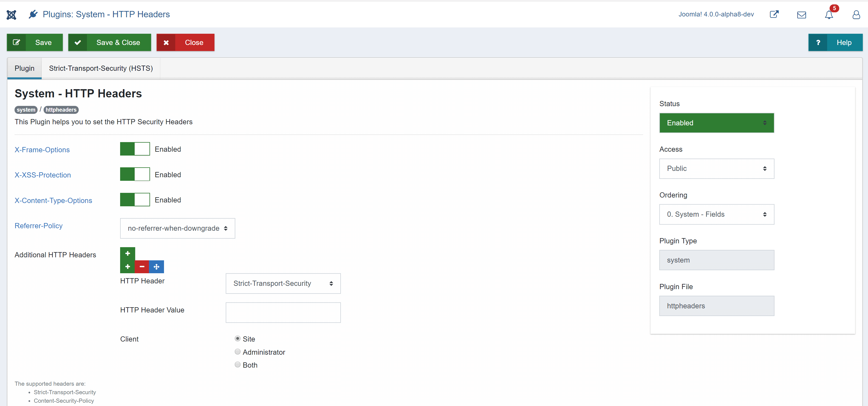Select the Plugin tab

click(x=24, y=68)
